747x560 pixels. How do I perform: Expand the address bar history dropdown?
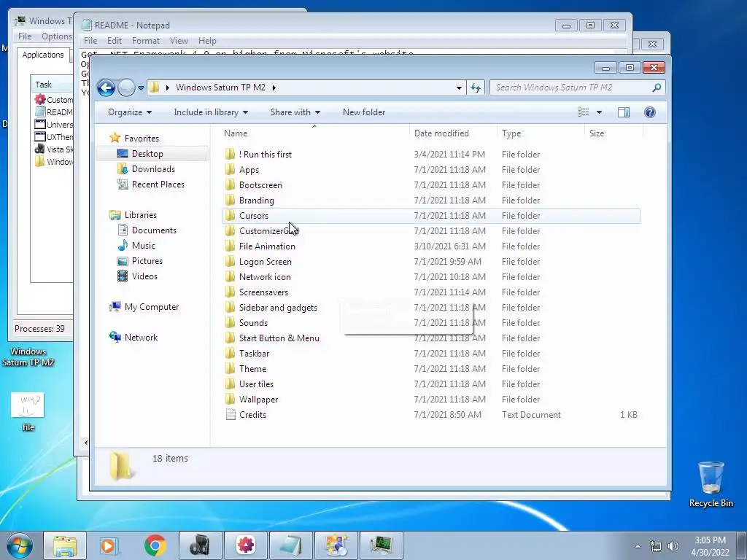[x=459, y=87]
